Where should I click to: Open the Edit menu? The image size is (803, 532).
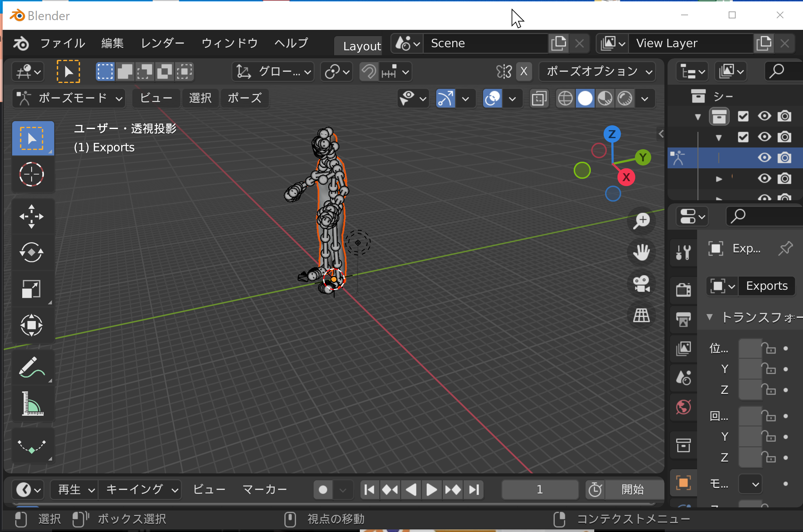click(113, 43)
